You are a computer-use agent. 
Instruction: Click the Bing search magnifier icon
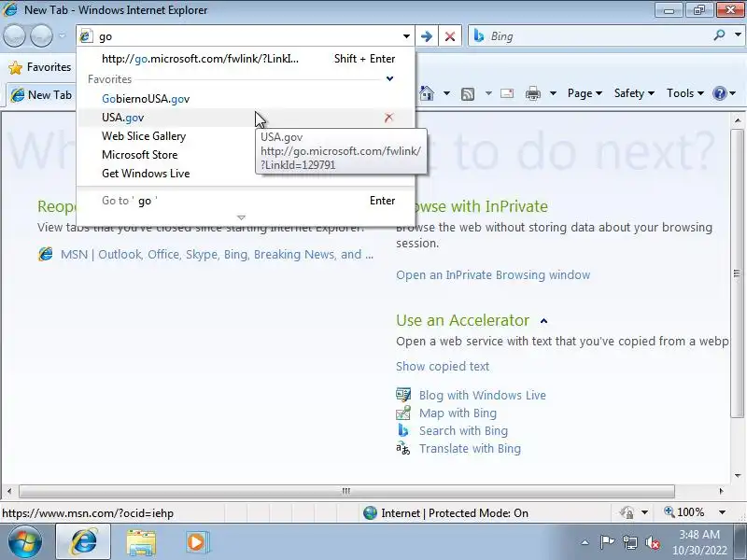pos(719,35)
